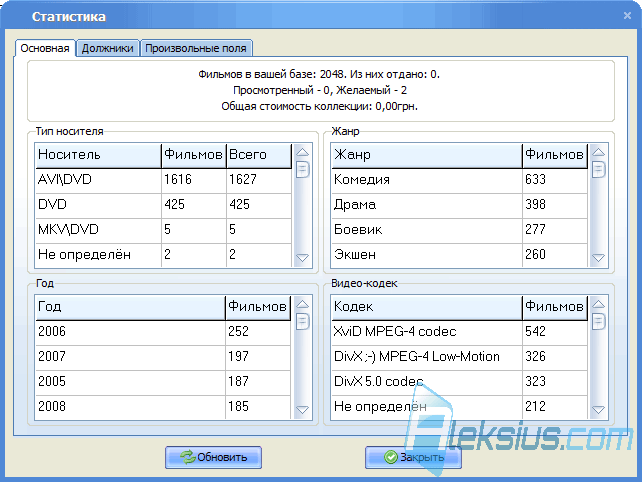Open the Должники tab

tap(108, 48)
